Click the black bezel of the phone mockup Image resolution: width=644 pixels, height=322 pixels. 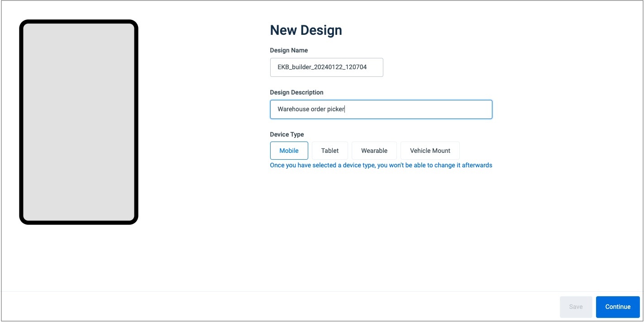click(x=21, y=122)
